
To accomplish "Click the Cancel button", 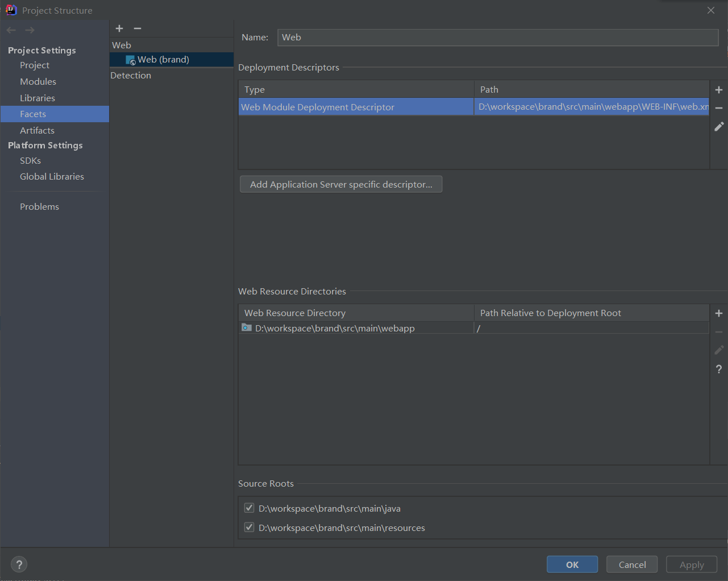I will (x=632, y=565).
